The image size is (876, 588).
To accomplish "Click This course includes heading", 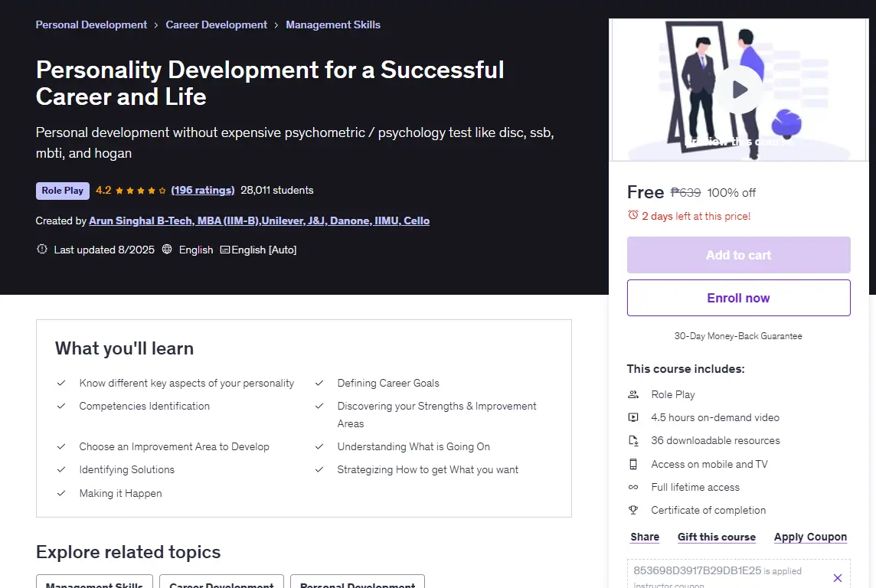I will pyautogui.click(x=685, y=369).
